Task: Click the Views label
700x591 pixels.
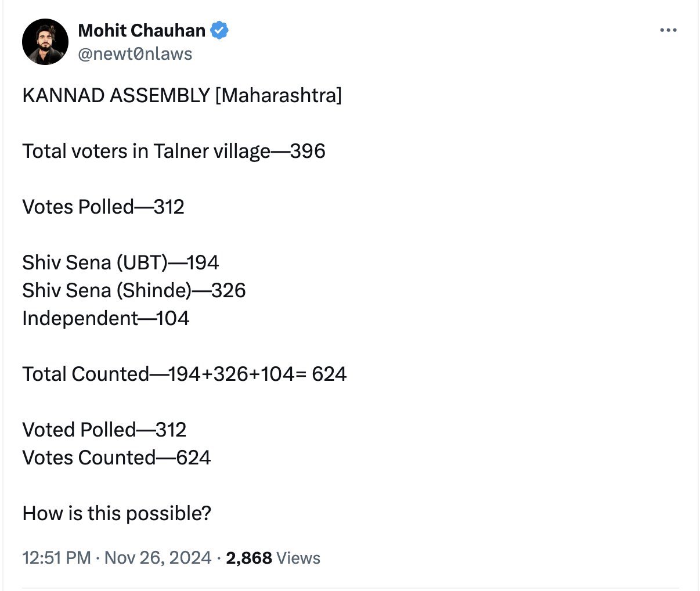Action: [298, 558]
